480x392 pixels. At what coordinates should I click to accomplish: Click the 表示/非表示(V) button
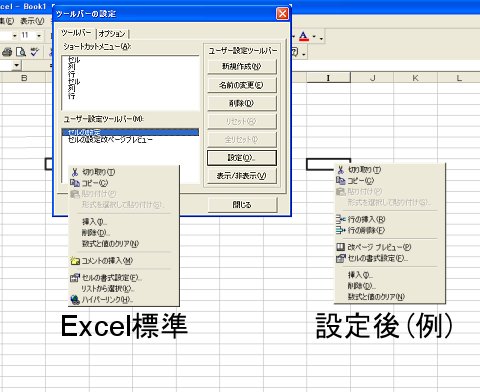tap(242, 176)
